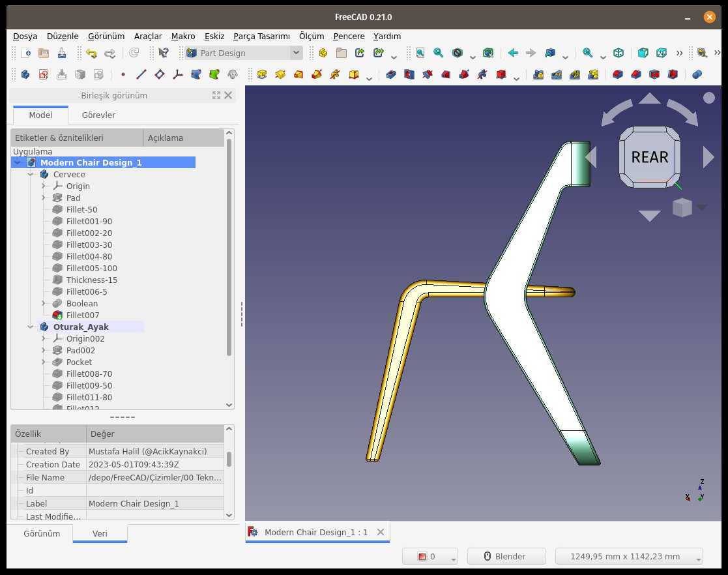Select Thickness-15 in the model tree
The image size is (728, 575).
coord(91,280)
